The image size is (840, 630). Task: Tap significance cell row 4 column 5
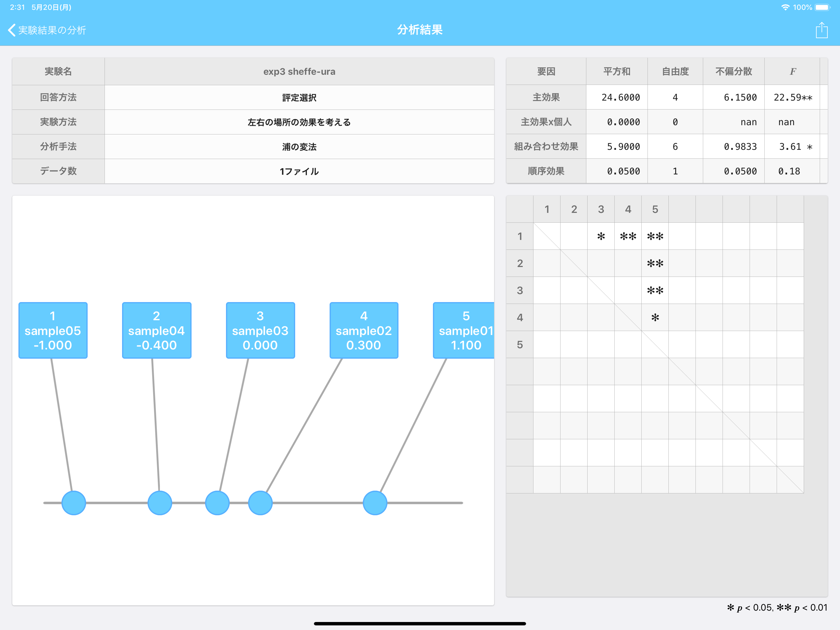coord(655,317)
